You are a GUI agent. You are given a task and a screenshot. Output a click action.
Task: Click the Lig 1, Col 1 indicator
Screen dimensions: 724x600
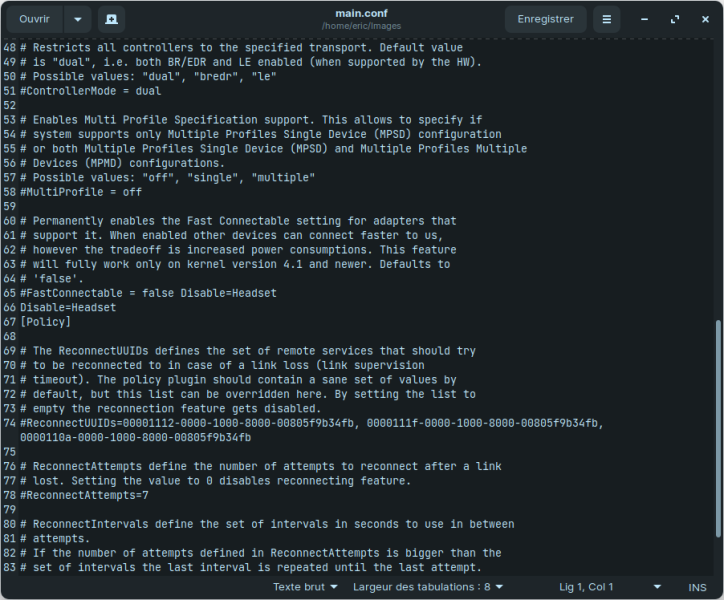pos(586,587)
